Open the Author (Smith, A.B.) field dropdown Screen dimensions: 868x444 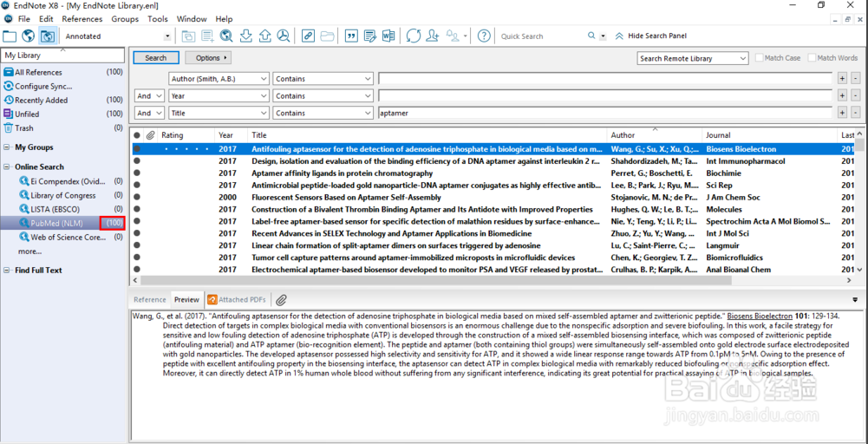pos(263,79)
